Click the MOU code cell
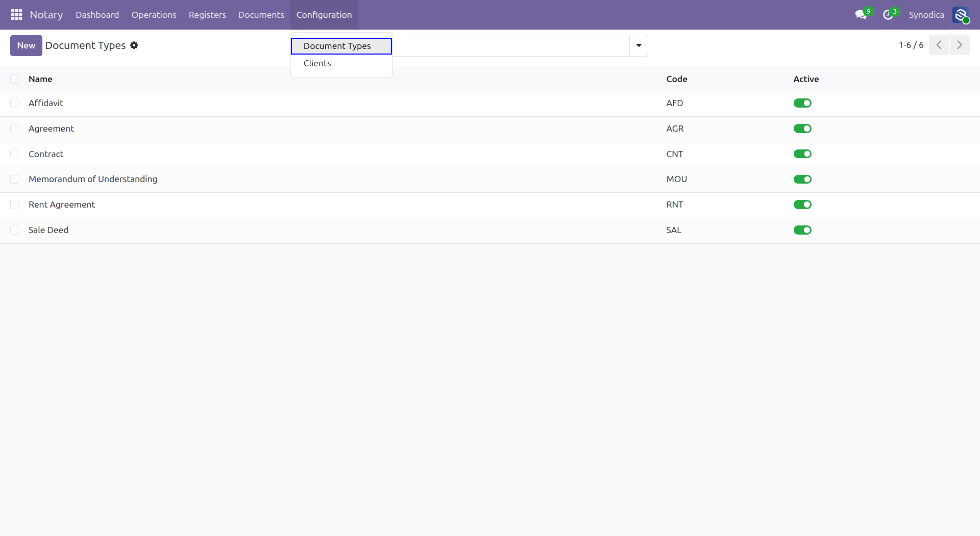 [676, 179]
